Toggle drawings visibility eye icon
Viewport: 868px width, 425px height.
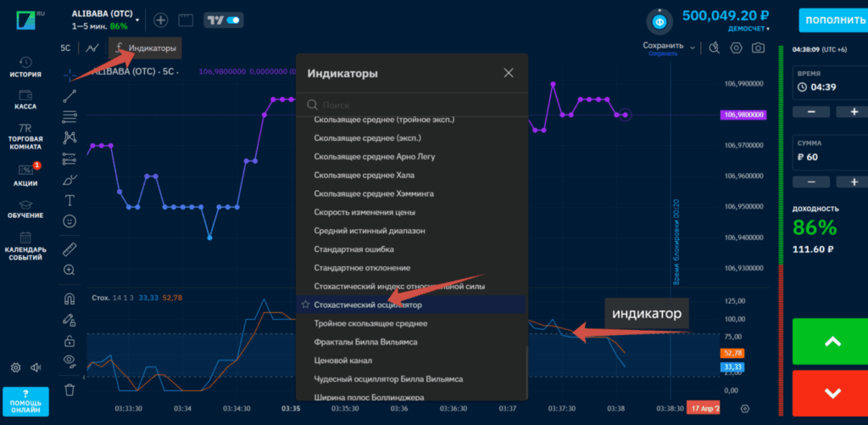[70, 360]
